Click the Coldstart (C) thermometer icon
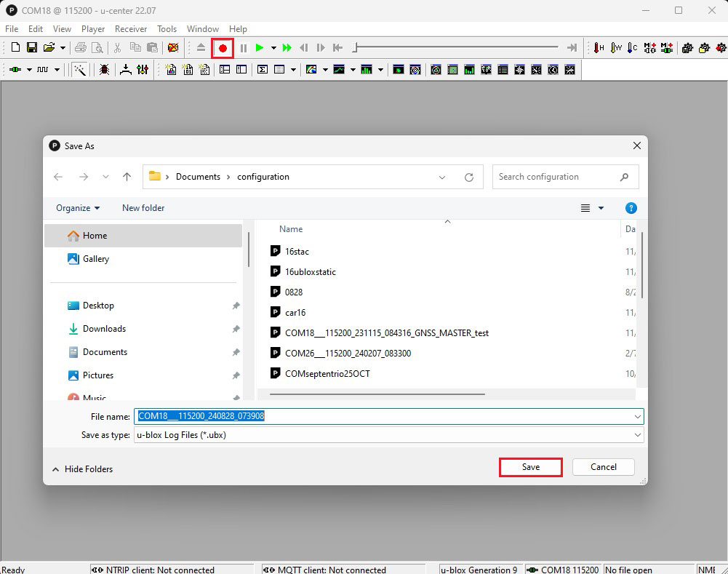This screenshot has height=574, width=728. click(x=633, y=48)
